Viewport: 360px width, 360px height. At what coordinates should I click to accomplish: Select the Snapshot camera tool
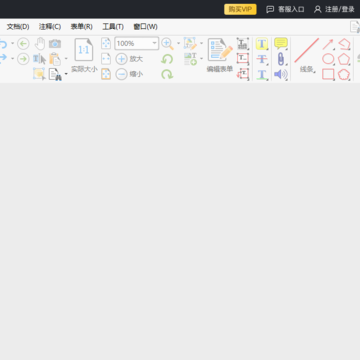55,44
